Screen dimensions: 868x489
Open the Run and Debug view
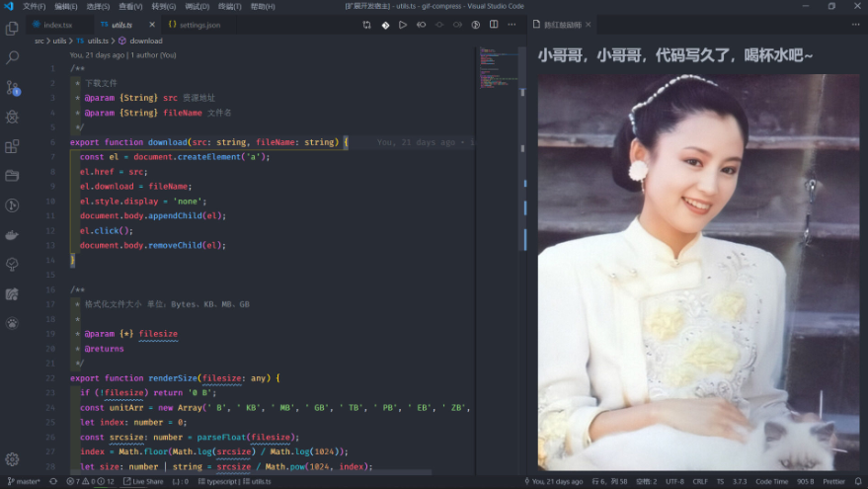pyautogui.click(x=12, y=117)
